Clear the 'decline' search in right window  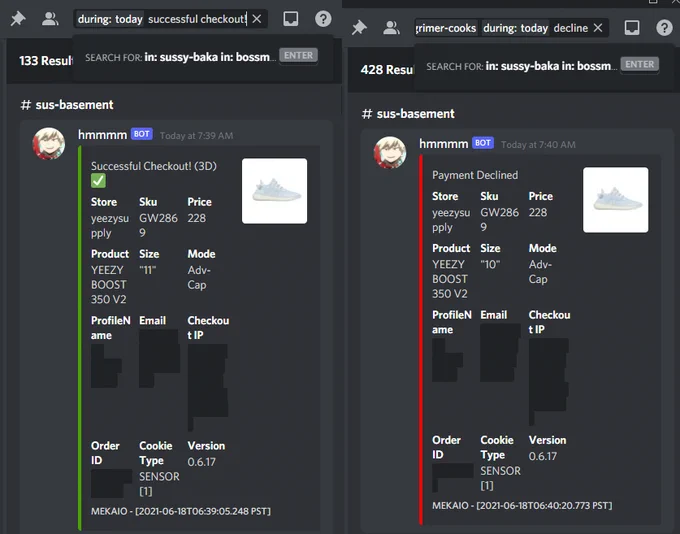[x=598, y=28]
